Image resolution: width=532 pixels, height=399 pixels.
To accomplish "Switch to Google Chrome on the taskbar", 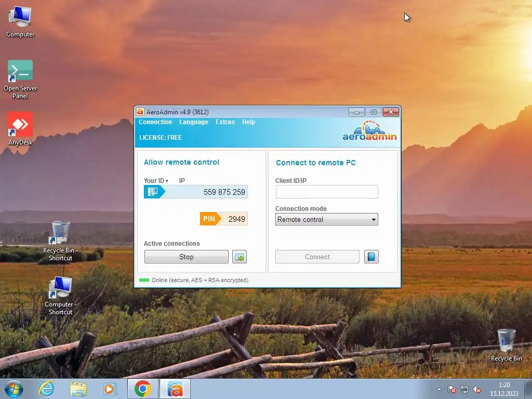I will tap(143, 389).
